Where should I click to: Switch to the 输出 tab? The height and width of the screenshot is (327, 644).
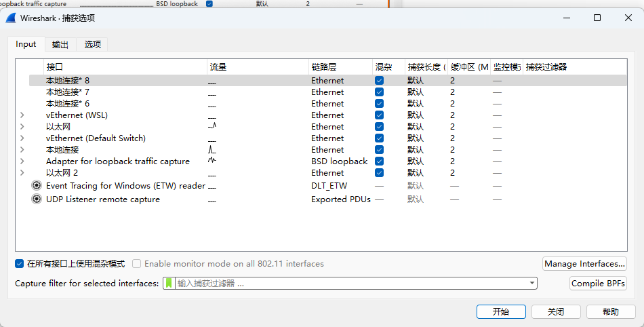click(x=60, y=44)
